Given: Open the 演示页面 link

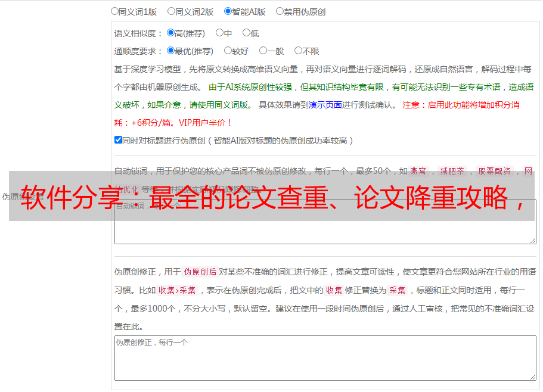Looking at the screenshot, I should tap(325, 105).
